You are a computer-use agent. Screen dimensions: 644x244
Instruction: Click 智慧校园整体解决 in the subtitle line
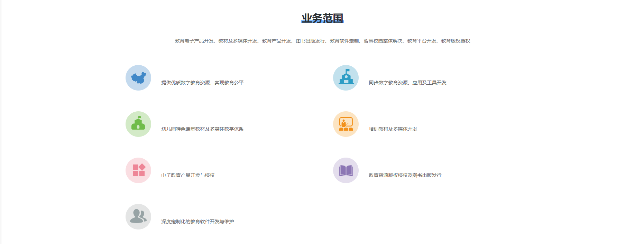(383, 41)
